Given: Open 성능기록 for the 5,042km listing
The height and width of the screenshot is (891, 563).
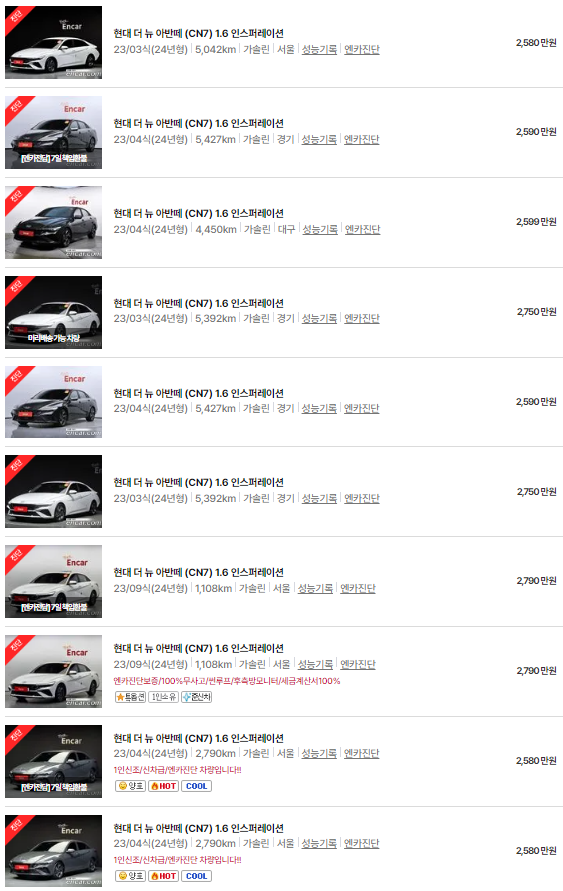Looking at the screenshot, I should (319, 49).
